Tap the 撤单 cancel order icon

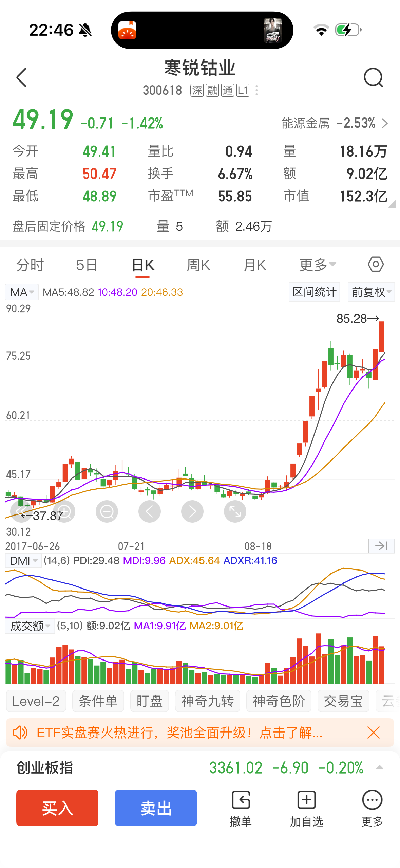tap(241, 808)
